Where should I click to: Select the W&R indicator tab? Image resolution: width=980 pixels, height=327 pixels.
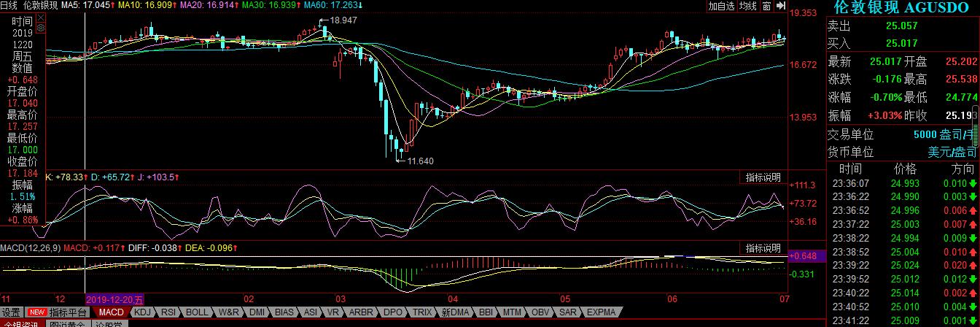coord(229,312)
